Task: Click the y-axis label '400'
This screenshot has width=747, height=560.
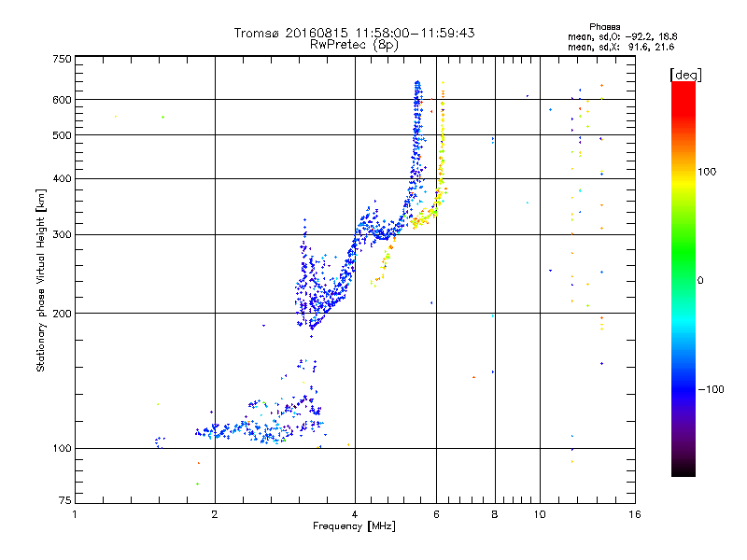Action: click(62, 179)
